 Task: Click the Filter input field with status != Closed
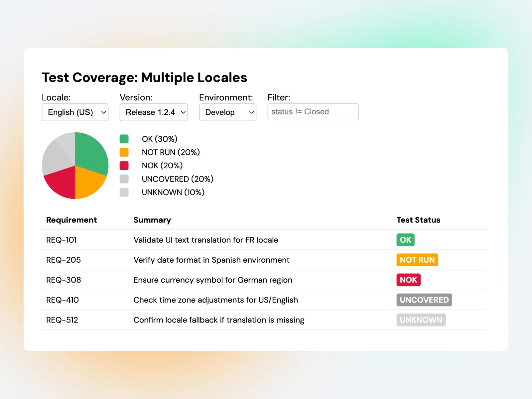click(313, 112)
